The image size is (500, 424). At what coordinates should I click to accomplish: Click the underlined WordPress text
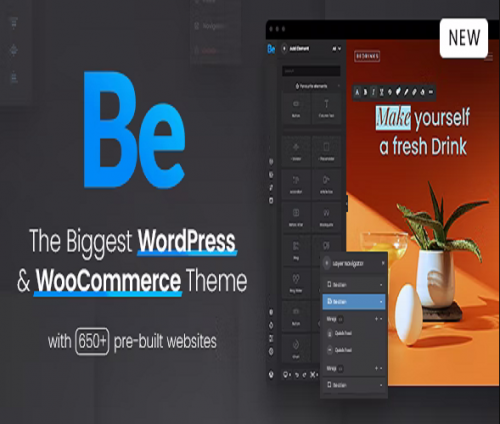tap(187, 241)
